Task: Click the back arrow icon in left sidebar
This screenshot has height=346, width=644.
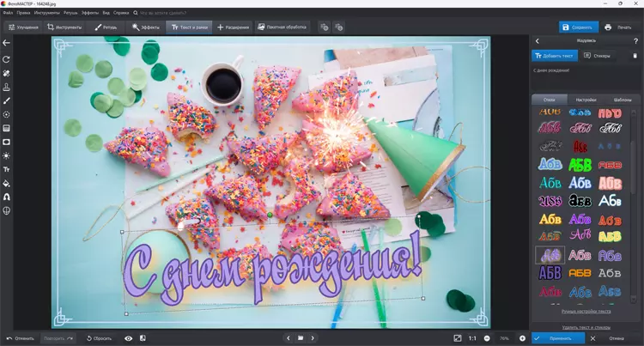Action: tap(6, 43)
